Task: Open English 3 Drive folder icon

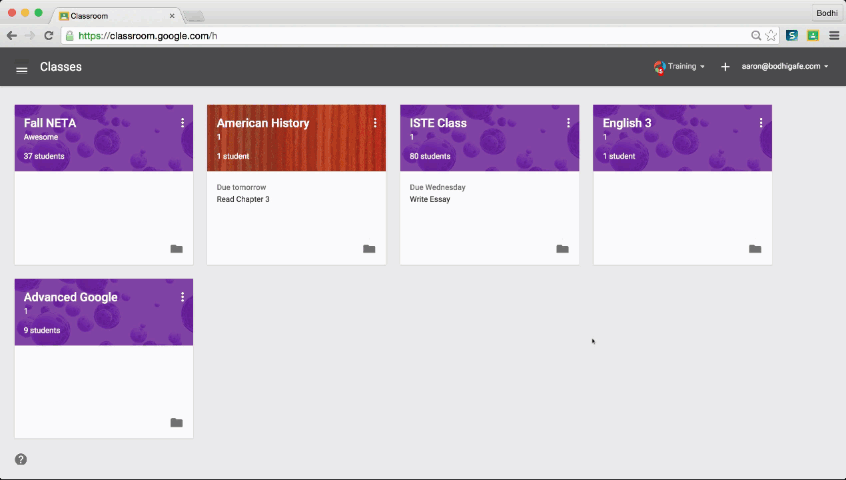Action: pyautogui.click(x=755, y=249)
